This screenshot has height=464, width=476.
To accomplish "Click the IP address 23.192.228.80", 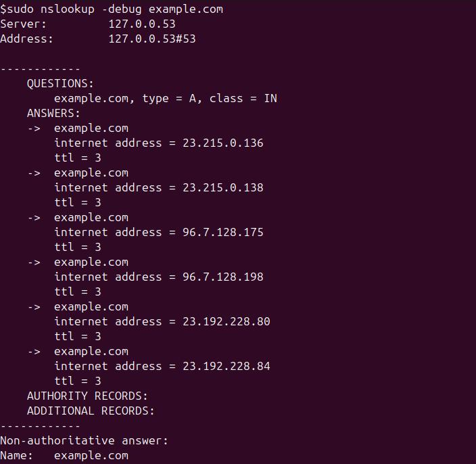I will 227,322.
